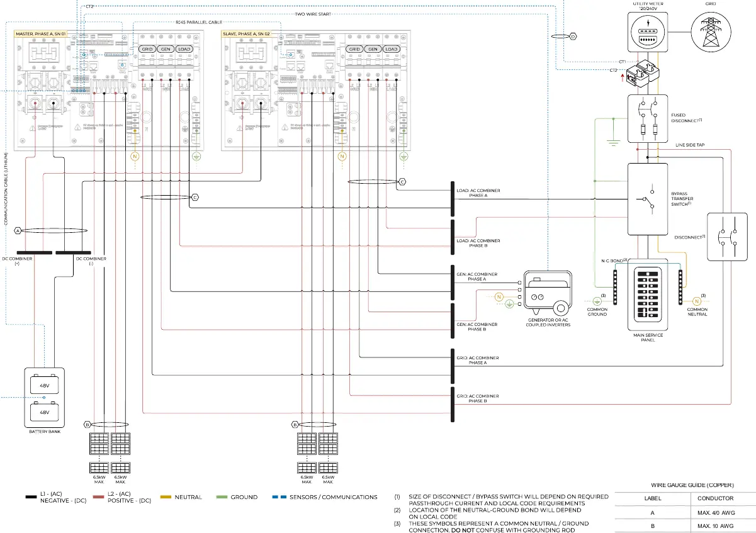The height and width of the screenshot is (533, 756).
Task: Click 'LOAD: AC COMBINER PHASE A' label
Action: [478, 193]
